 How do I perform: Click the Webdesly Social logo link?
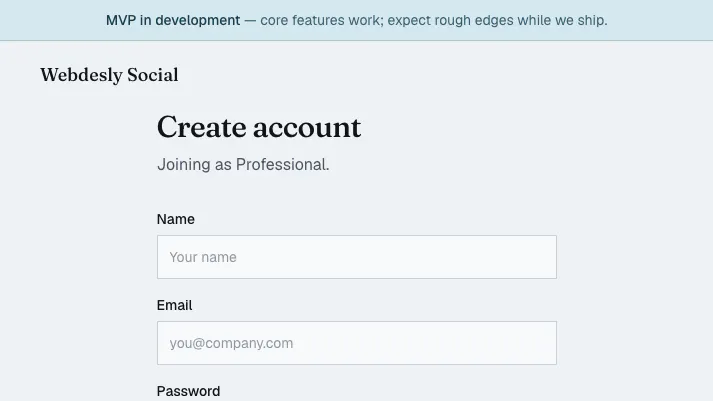click(109, 75)
